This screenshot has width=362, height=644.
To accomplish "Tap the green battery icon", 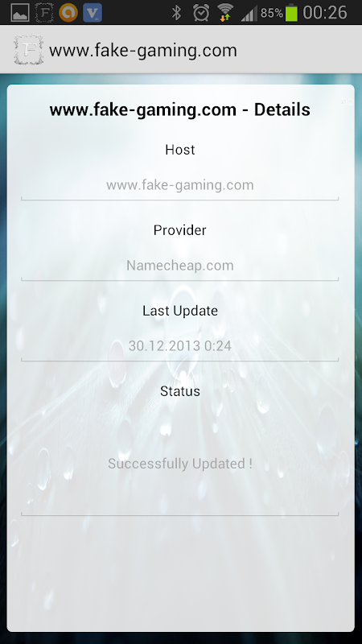I will [291, 12].
